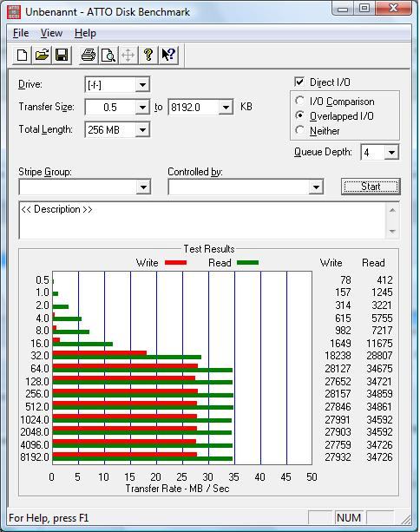Click the read value 412

click(x=384, y=280)
